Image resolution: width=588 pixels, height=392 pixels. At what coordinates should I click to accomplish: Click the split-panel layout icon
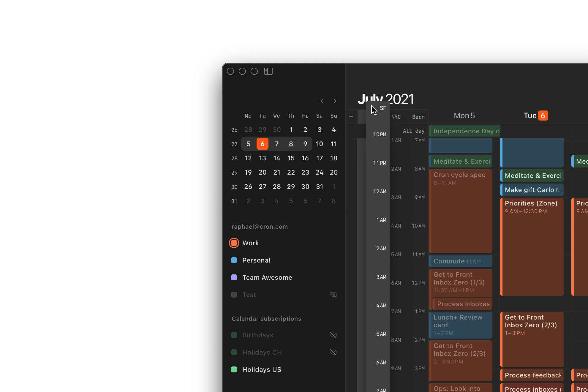pyautogui.click(x=268, y=71)
